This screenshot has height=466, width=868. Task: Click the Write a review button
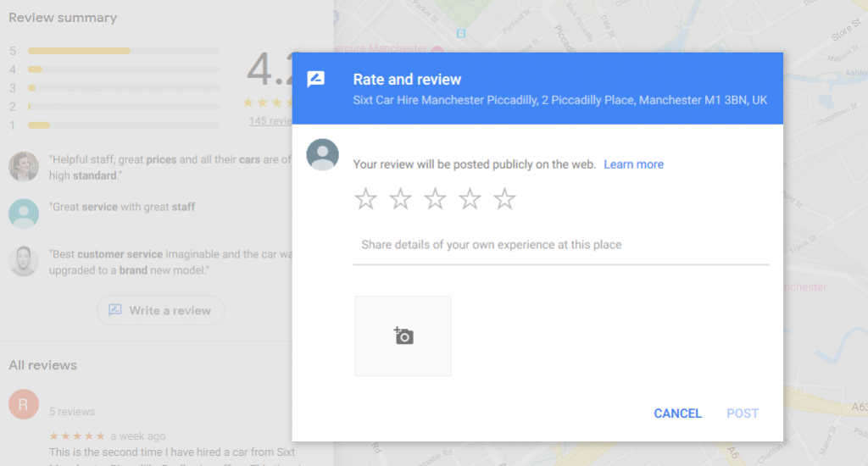pos(160,310)
